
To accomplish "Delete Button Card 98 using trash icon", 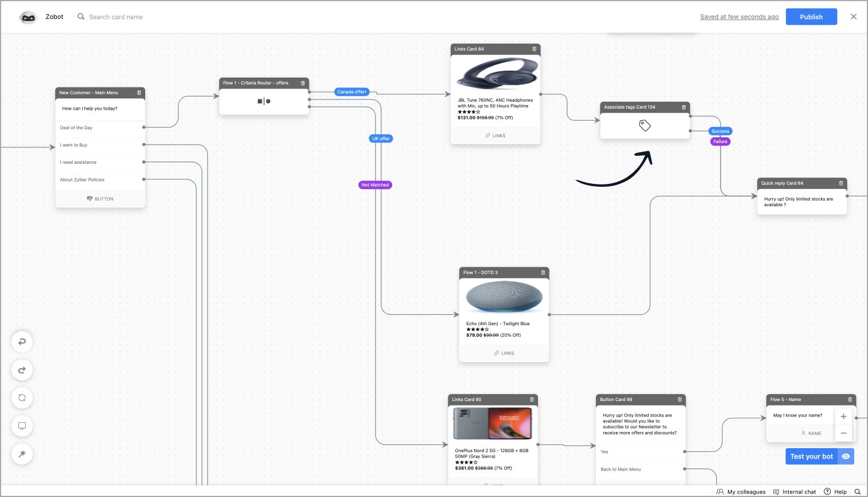I will [680, 399].
